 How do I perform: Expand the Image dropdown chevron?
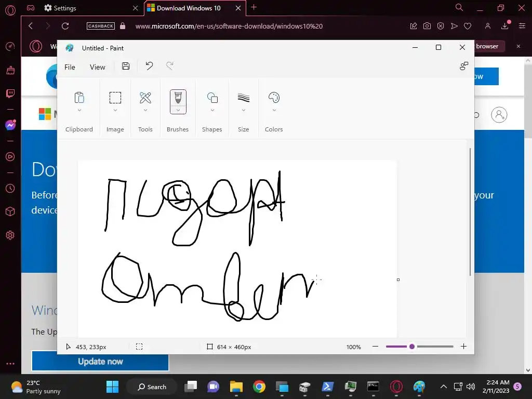pos(115,110)
